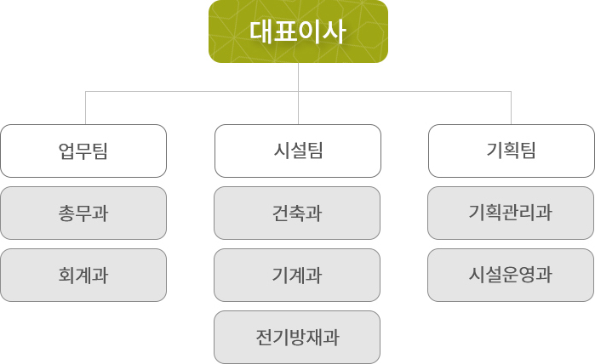This screenshot has height=364, width=595.
Task: Click the 시설운영과 text label
Action: point(511,275)
